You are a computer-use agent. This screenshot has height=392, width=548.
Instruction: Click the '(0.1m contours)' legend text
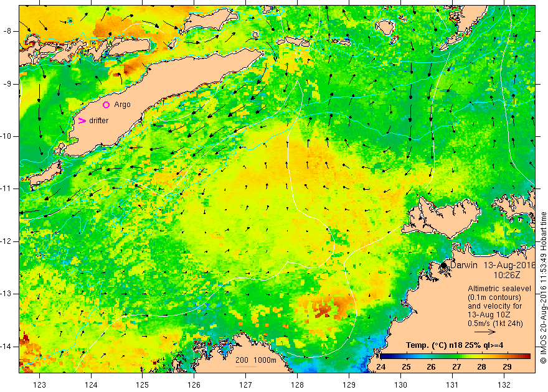[x=494, y=297]
